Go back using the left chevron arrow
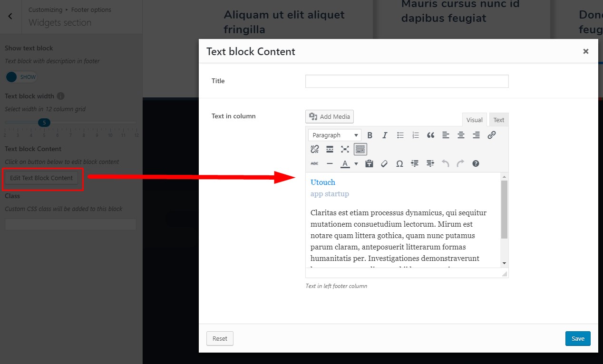Image resolution: width=603 pixels, height=364 pixels. pos(10,17)
